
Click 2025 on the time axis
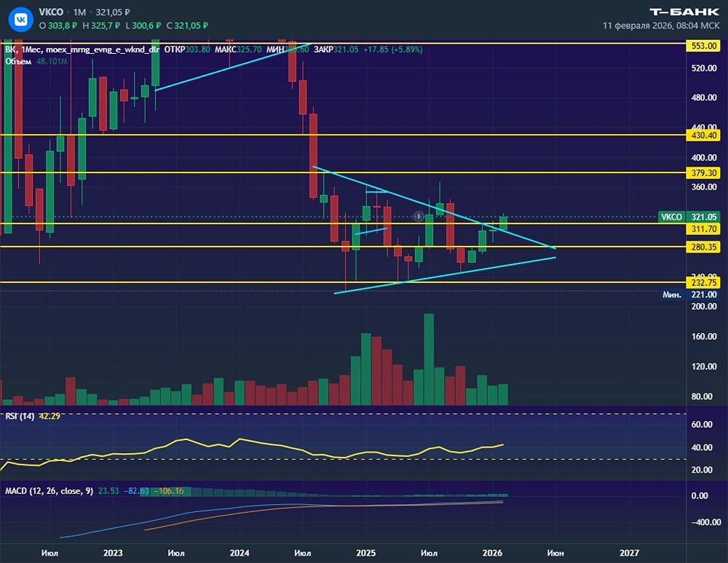click(x=366, y=553)
